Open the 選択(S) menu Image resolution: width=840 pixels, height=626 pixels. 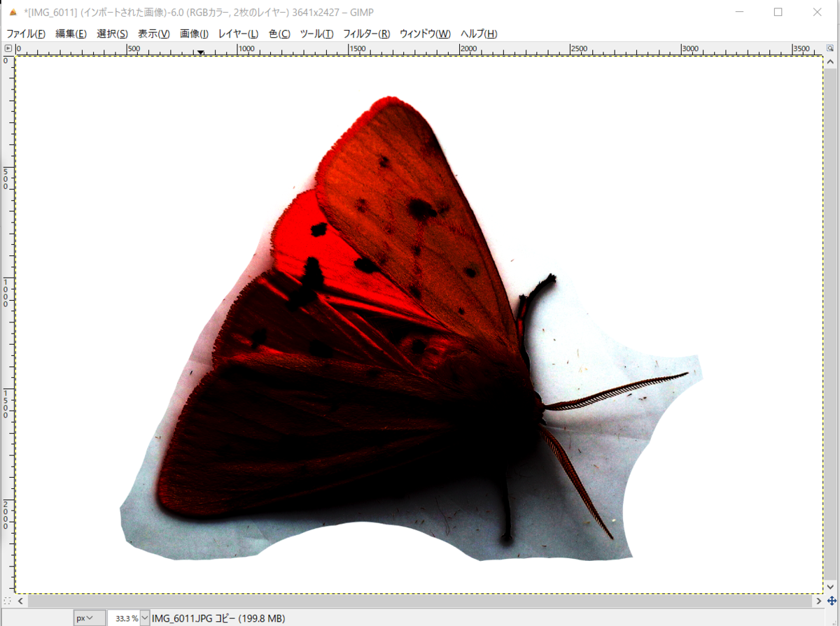112,34
